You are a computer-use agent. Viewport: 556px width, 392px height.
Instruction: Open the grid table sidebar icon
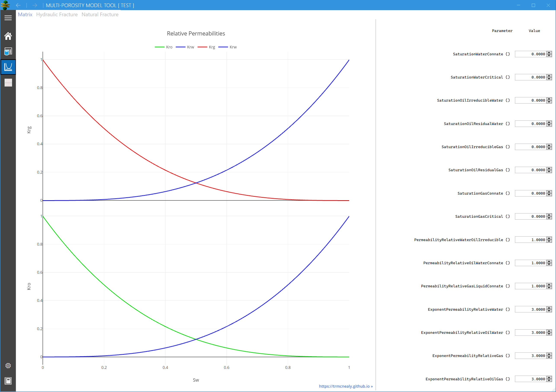click(x=8, y=83)
